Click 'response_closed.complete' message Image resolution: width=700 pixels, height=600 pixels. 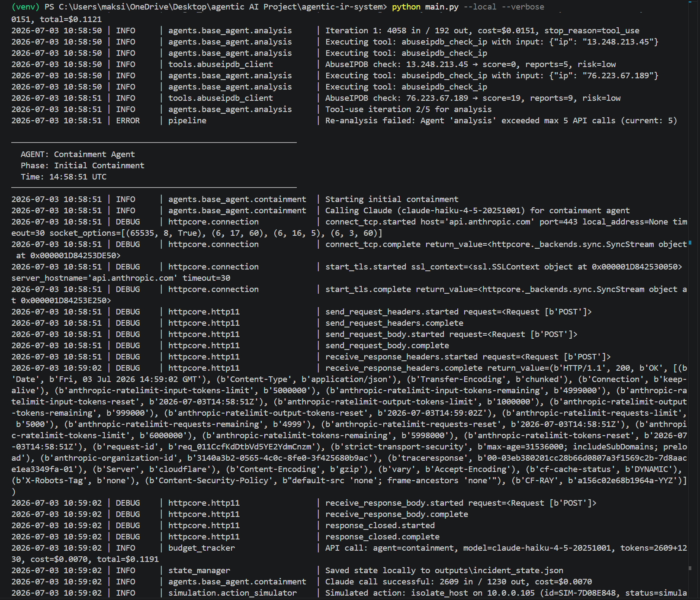pyautogui.click(x=382, y=536)
